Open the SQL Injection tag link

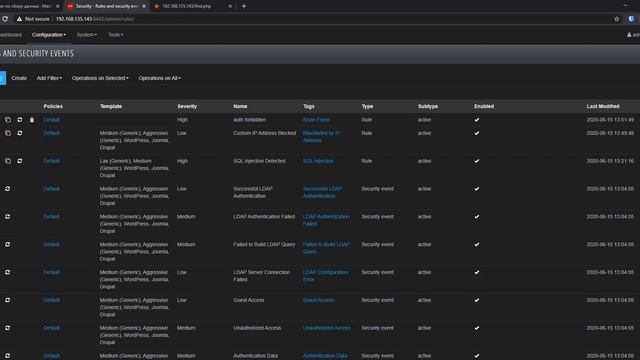pyautogui.click(x=318, y=161)
